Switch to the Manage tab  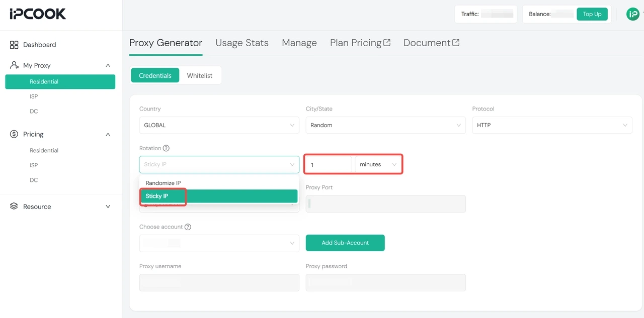(x=299, y=43)
